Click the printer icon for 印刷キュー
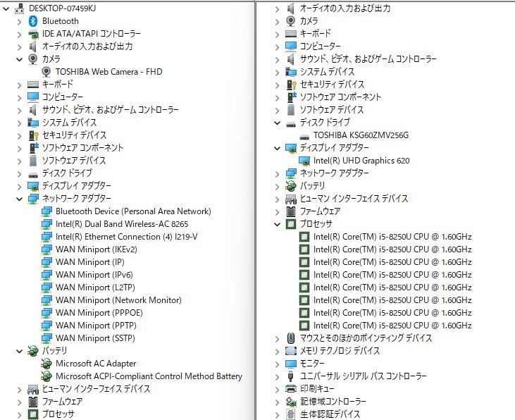 tap(291, 389)
